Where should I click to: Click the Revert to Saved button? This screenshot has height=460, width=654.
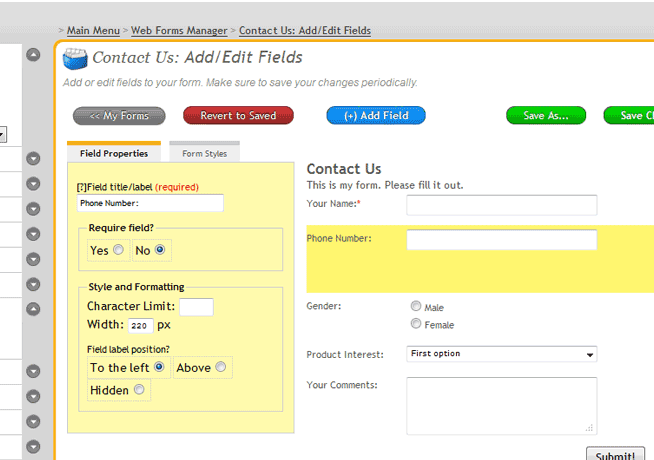click(x=238, y=116)
